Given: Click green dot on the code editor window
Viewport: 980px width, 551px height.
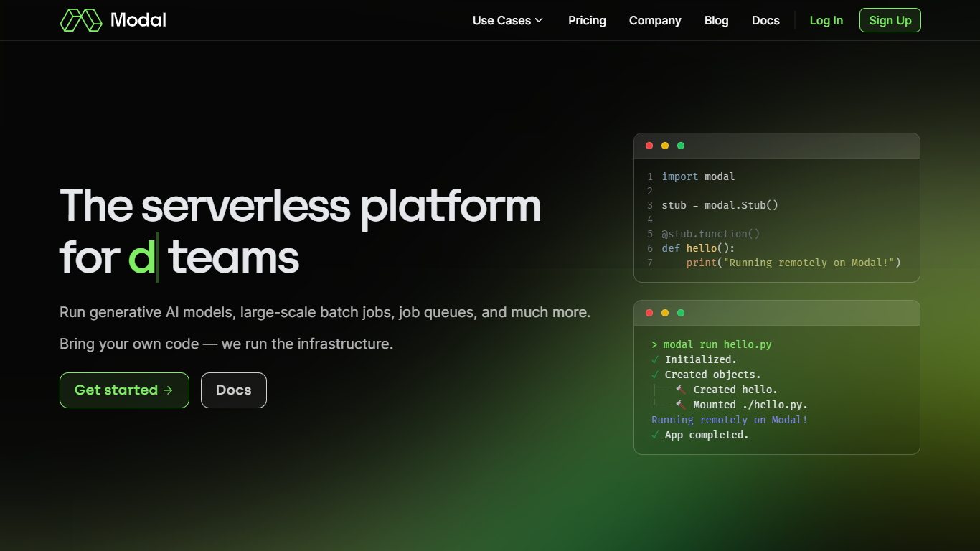Looking at the screenshot, I should point(681,146).
